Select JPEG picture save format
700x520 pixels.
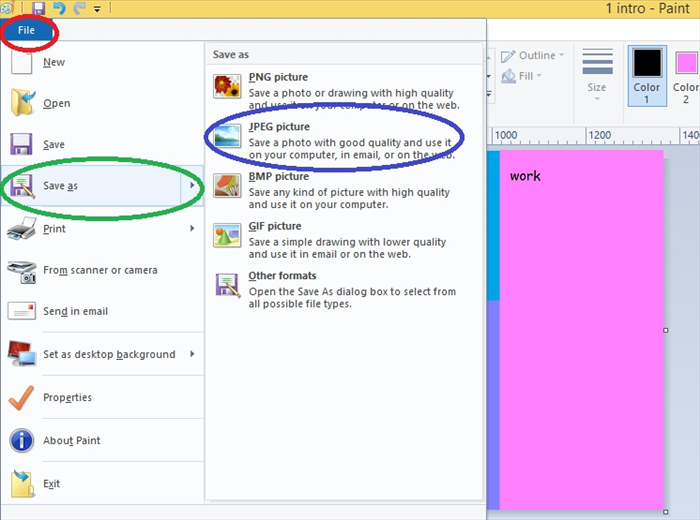[344, 140]
